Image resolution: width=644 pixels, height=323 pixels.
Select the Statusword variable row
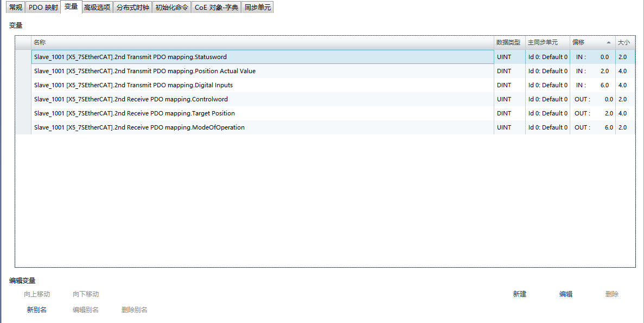click(x=326, y=57)
